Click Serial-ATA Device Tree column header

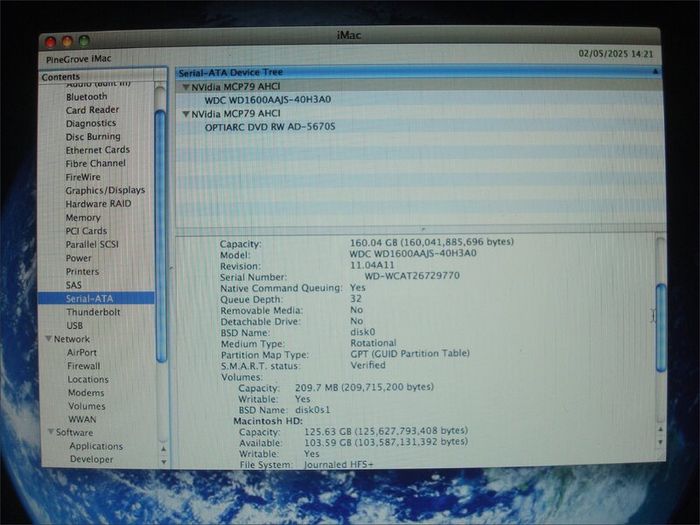pos(417,72)
